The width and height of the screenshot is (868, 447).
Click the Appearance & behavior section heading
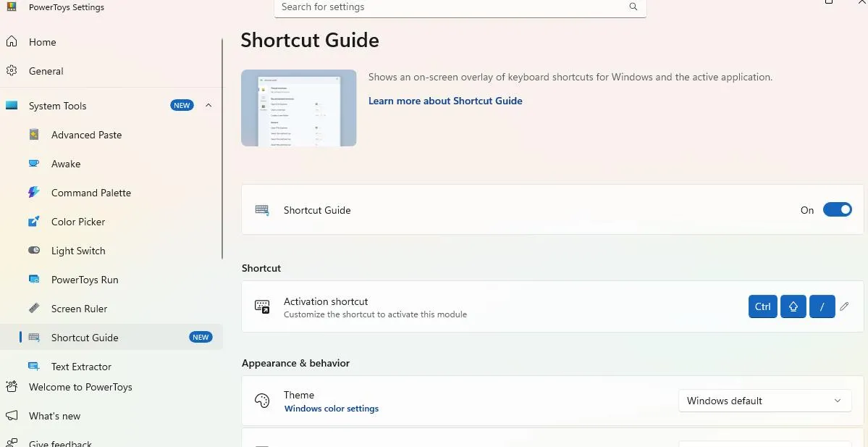point(295,363)
